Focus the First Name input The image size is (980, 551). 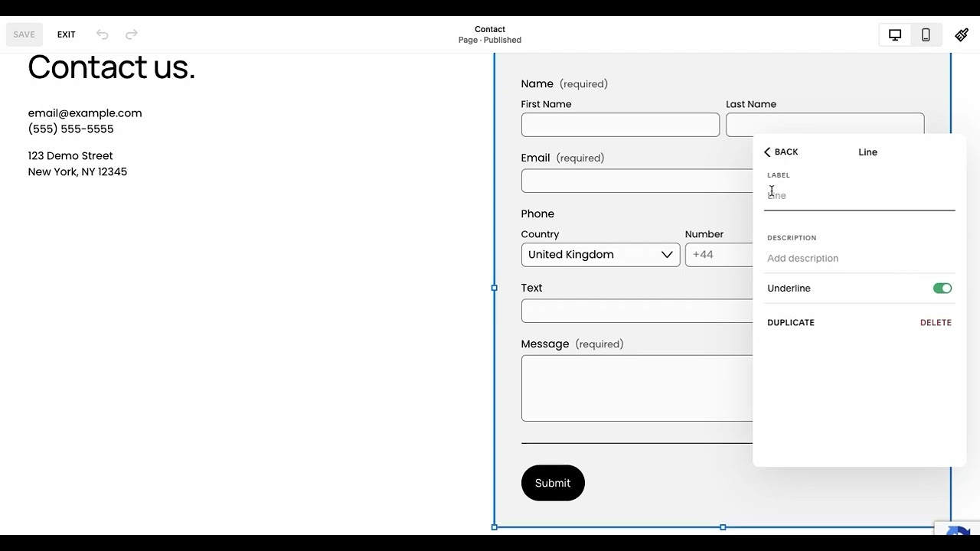(620, 125)
